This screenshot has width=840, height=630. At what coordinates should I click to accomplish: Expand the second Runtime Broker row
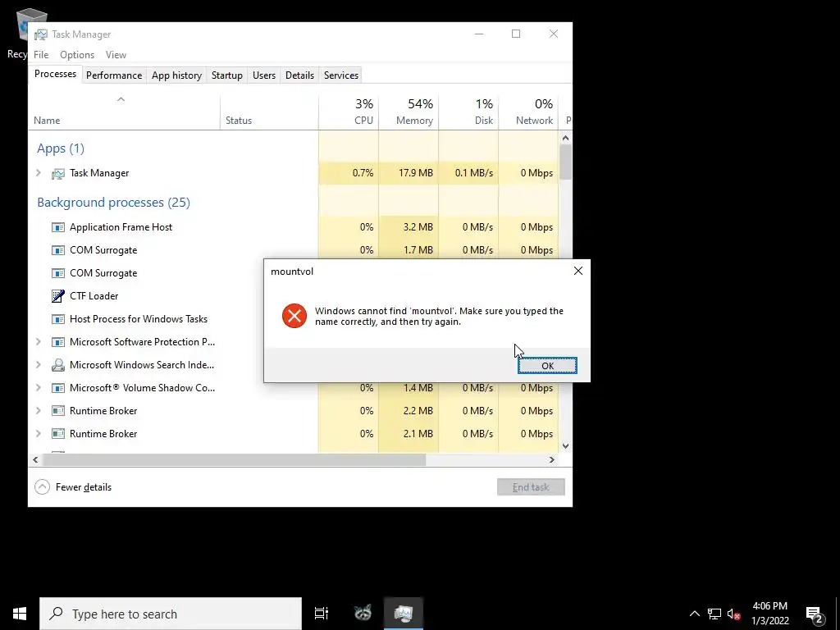(38, 434)
